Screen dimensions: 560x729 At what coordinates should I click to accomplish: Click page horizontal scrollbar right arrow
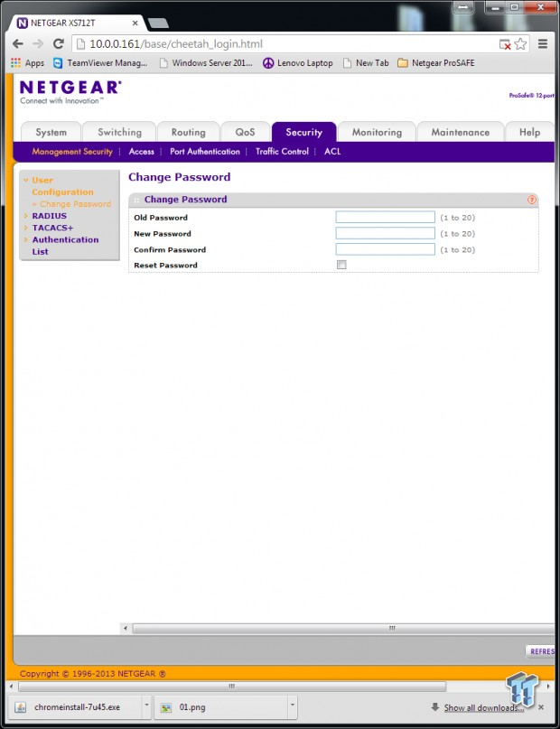click(548, 687)
